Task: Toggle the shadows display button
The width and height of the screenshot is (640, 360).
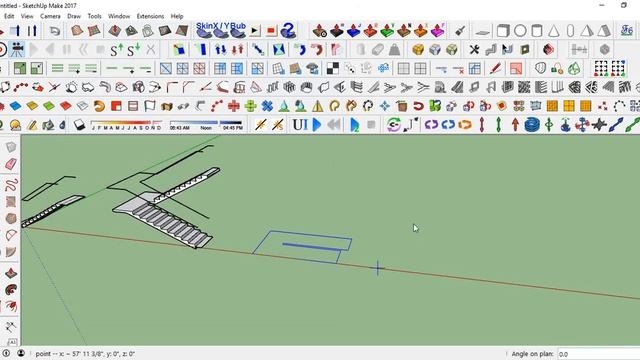Action: pyautogui.click(x=79, y=125)
